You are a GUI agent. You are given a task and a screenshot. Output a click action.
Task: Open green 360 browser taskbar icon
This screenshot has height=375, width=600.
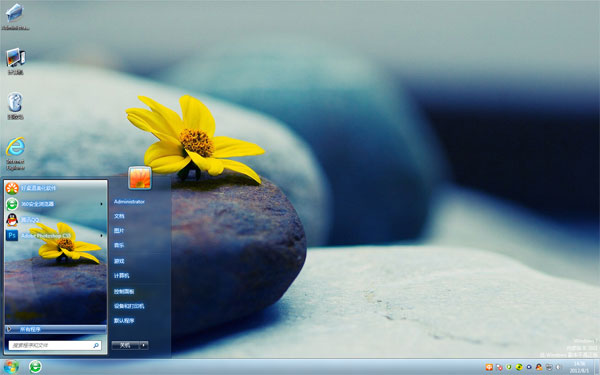(x=36, y=367)
